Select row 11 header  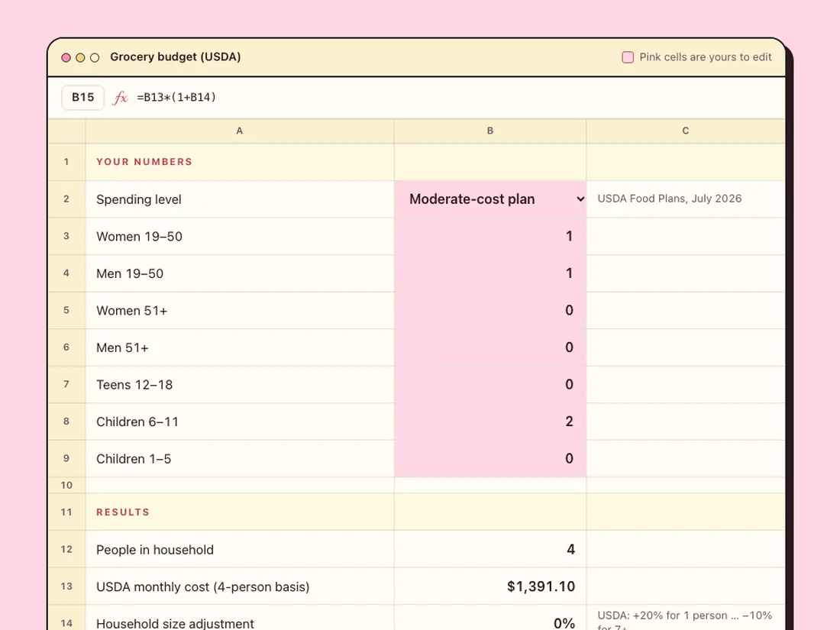(66, 512)
